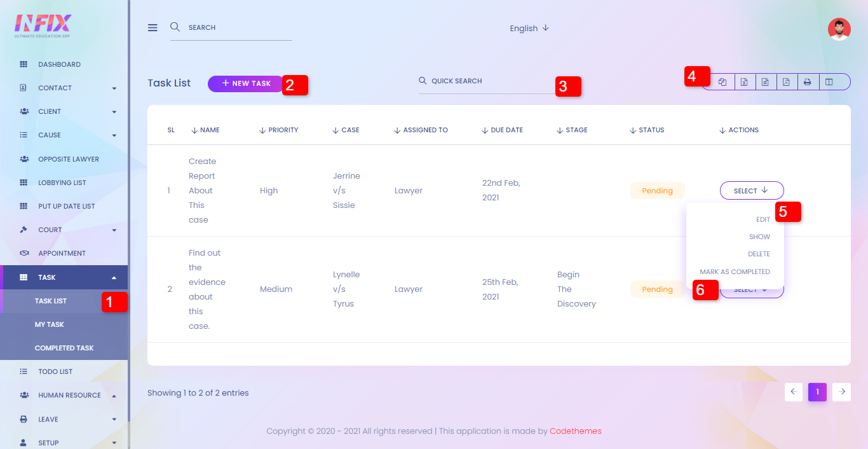Image resolution: width=868 pixels, height=449 pixels.
Task: Export the task list to Excel
Action: (744, 82)
